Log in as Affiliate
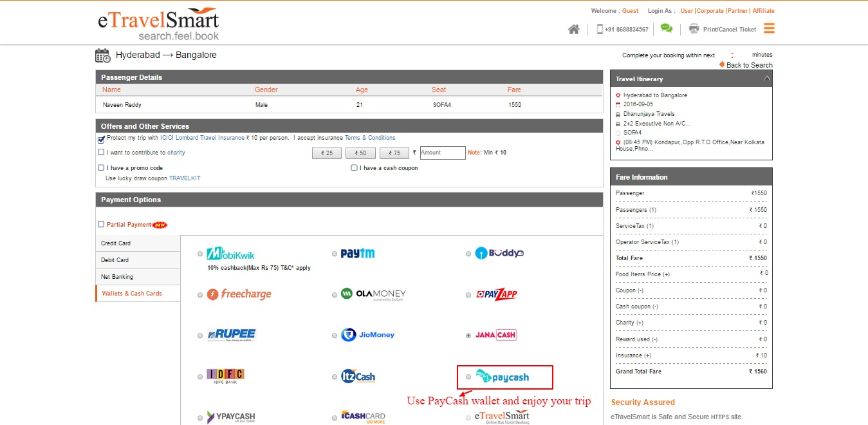This screenshot has width=868, height=425. click(764, 11)
